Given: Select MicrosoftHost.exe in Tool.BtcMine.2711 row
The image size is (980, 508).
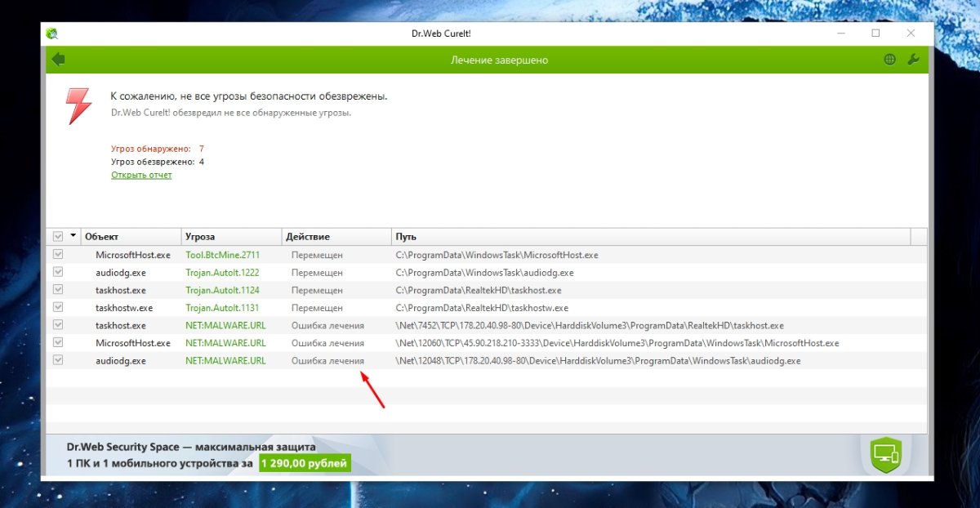Looking at the screenshot, I should [x=133, y=255].
